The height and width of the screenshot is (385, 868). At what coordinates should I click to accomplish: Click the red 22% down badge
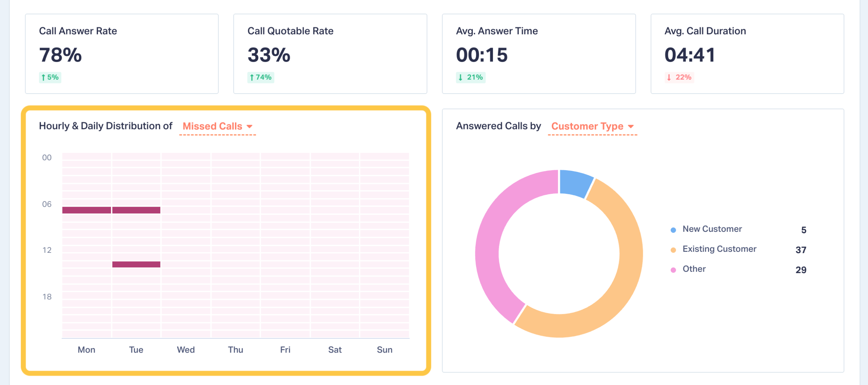tap(679, 77)
